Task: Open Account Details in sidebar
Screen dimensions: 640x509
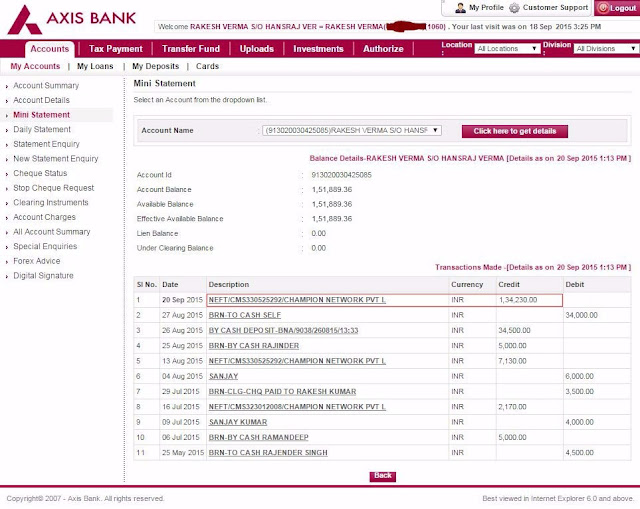Action: tap(41, 100)
